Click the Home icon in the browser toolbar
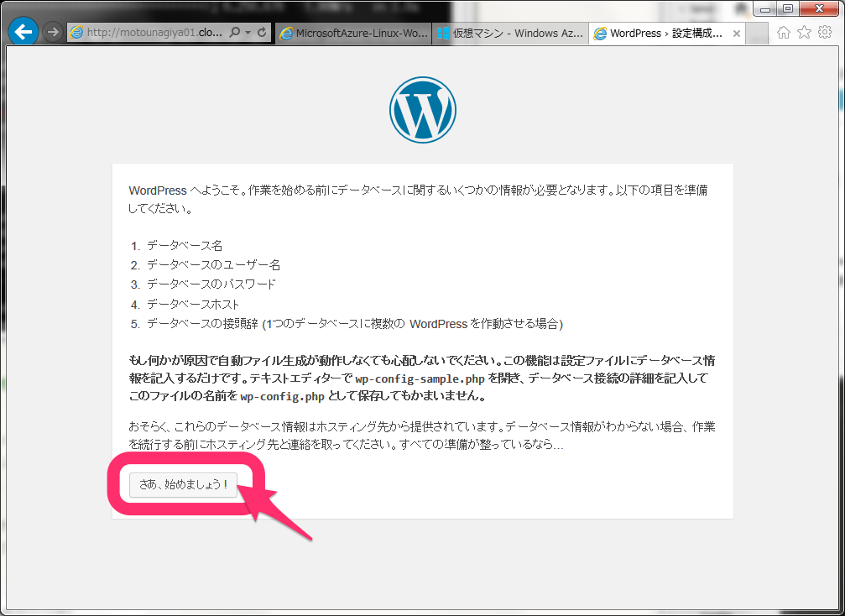This screenshot has height=616, width=845. point(784,33)
